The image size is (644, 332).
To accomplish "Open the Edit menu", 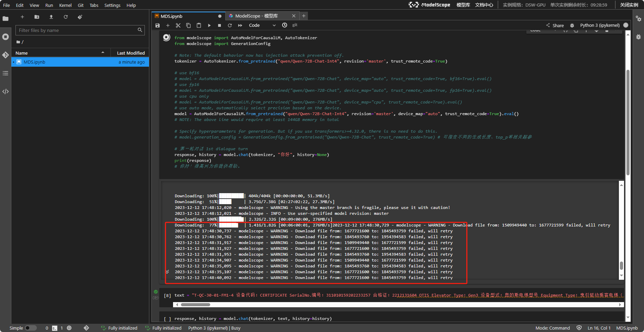I will tap(20, 5).
